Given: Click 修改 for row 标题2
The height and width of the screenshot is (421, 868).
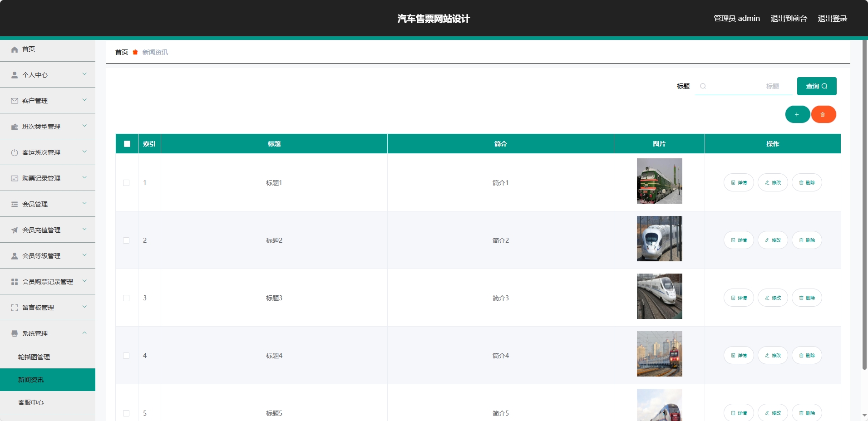Looking at the screenshot, I should (773, 240).
